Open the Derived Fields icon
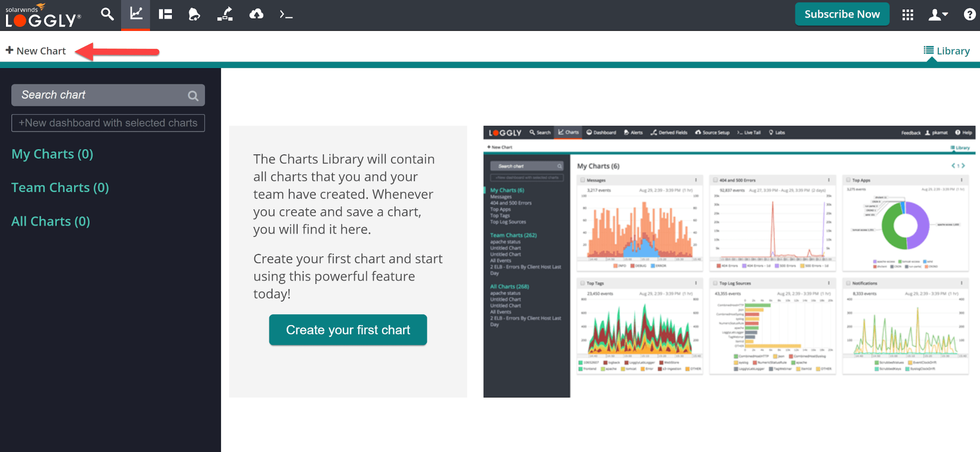 click(225, 14)
